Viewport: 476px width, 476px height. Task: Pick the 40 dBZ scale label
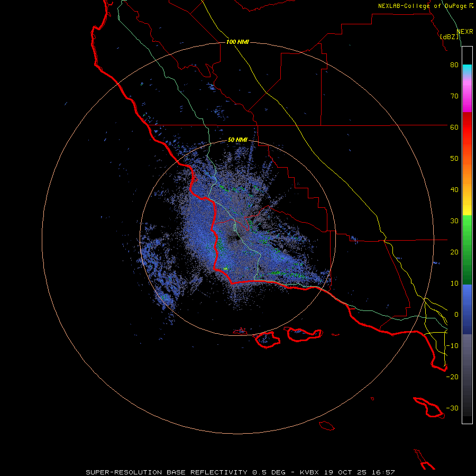(454, 190)
